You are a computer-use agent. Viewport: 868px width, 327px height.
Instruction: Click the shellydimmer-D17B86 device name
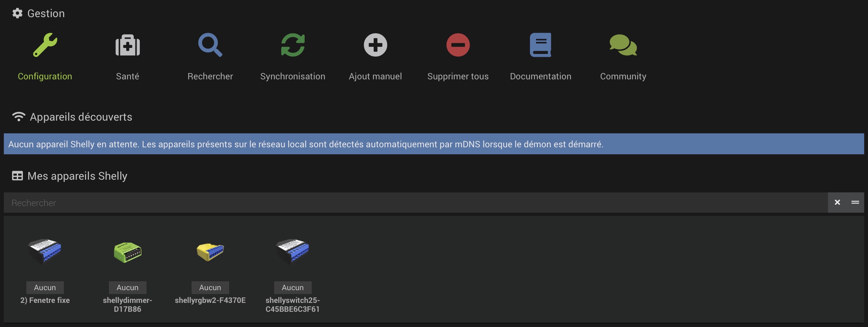point(128,305)
